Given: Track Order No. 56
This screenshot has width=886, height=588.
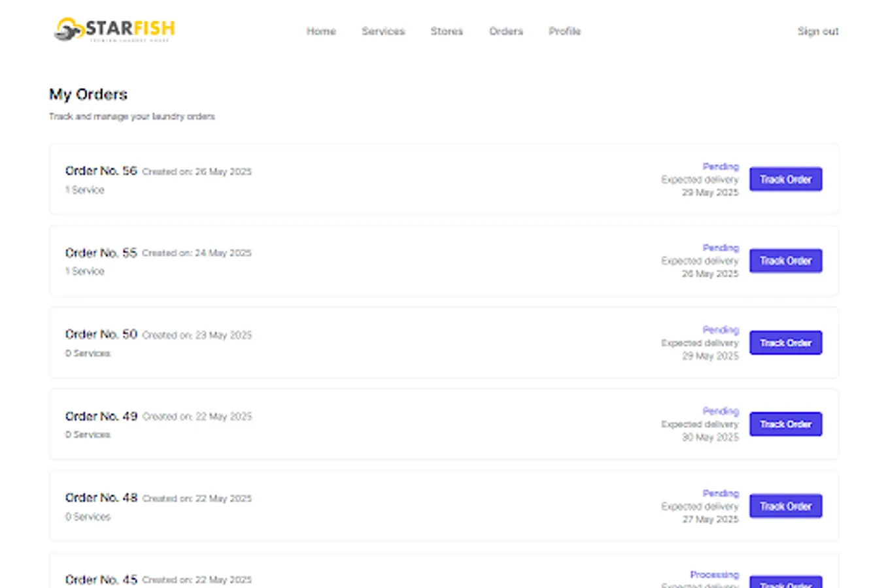Looking at the screenshot, I should tap(785, 179).
